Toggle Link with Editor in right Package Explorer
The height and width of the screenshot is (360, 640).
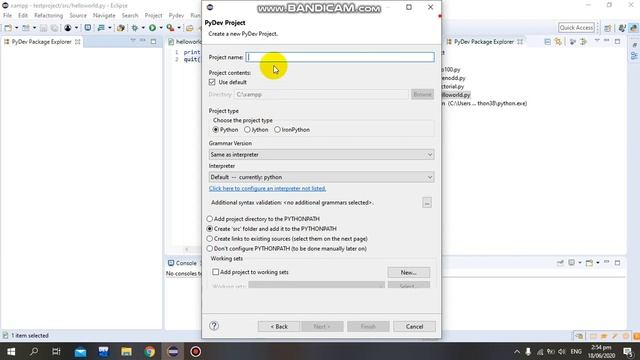tap(558, 42)
